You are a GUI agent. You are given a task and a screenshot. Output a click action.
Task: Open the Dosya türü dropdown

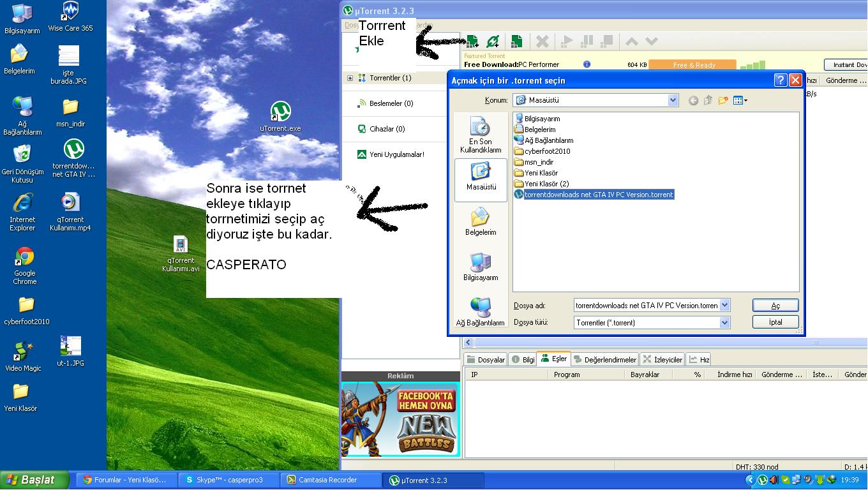click(x=724, y=323)
